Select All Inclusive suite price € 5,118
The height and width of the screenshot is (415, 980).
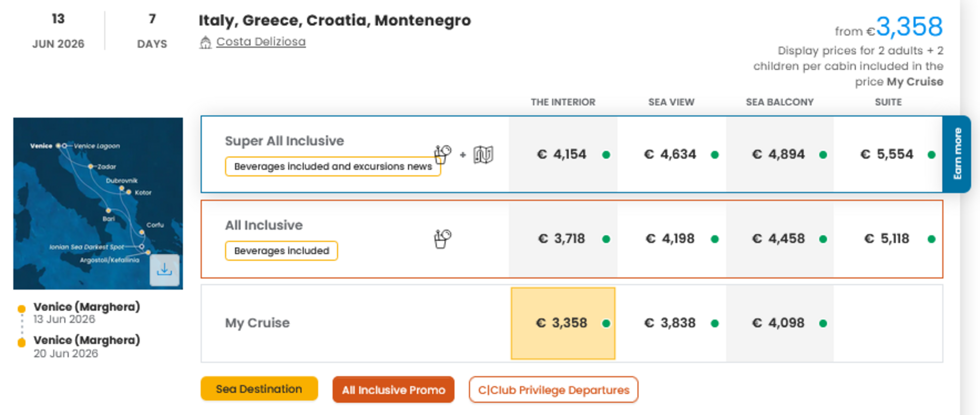click(x=887, y=239)
